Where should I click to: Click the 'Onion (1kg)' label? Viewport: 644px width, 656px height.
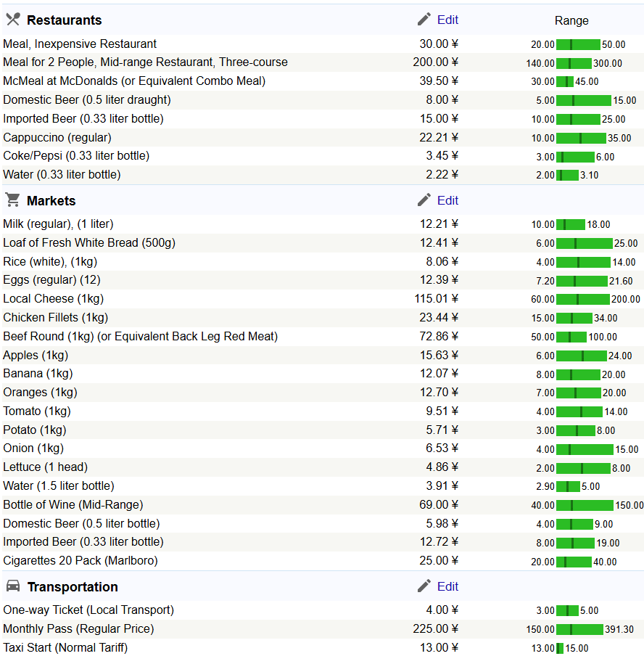tap(33, 448)
